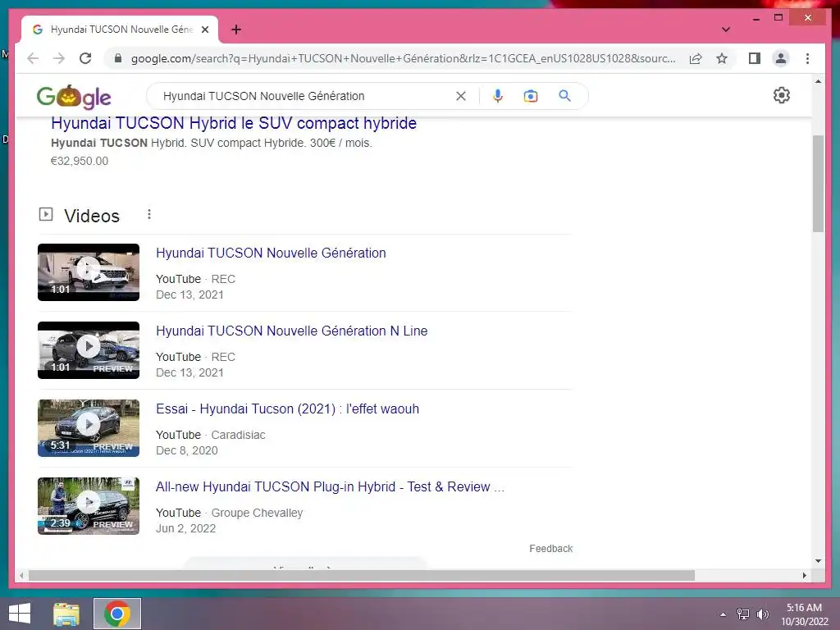The width and height of the screenshot is (840, 630).
Task: Select the Hyundai TUCSON Nouvelle Géné tab
Action: (x=120, y=30)
